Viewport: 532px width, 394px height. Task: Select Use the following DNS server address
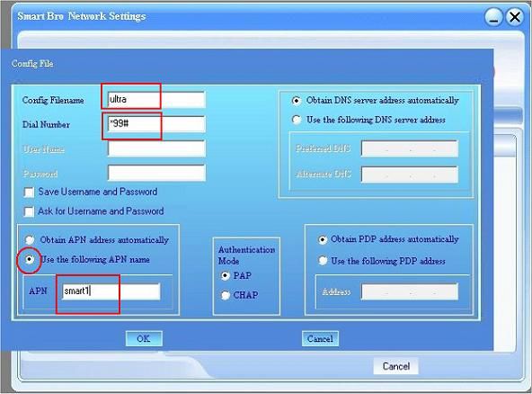pos(297,120)
